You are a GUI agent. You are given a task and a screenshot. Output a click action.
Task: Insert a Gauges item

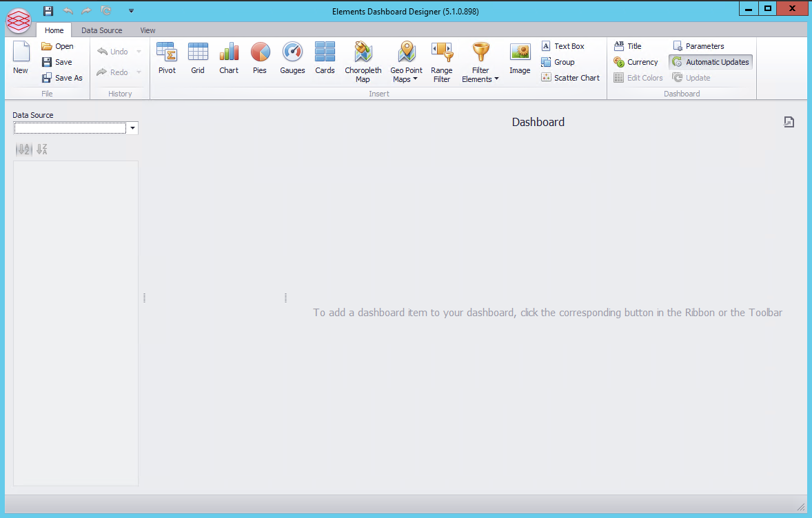click(292, 57)
